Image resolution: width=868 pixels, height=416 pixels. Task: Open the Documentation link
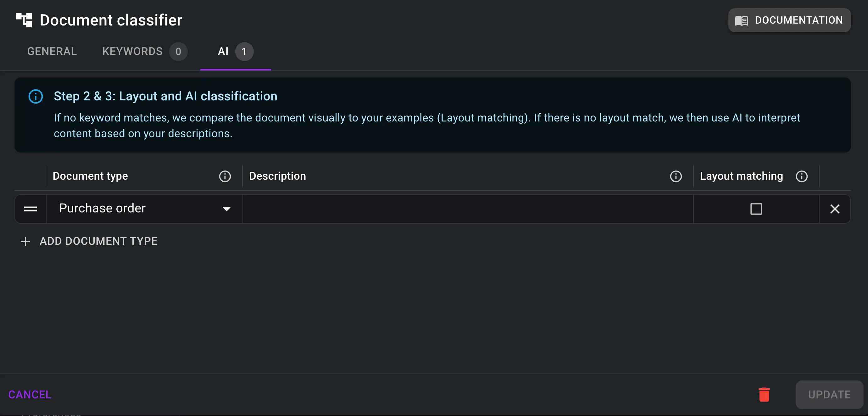point(789,20)
